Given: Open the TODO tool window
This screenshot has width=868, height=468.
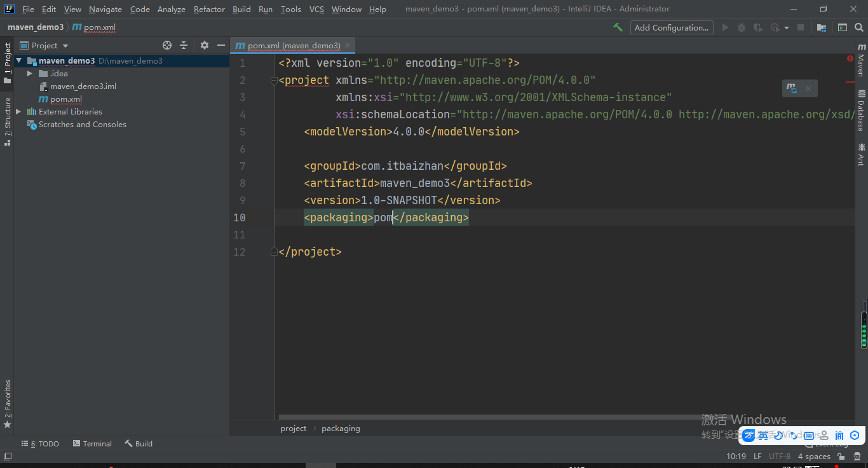Looking at the screenshot, I should pyautogui.click(x=40, y=444).
